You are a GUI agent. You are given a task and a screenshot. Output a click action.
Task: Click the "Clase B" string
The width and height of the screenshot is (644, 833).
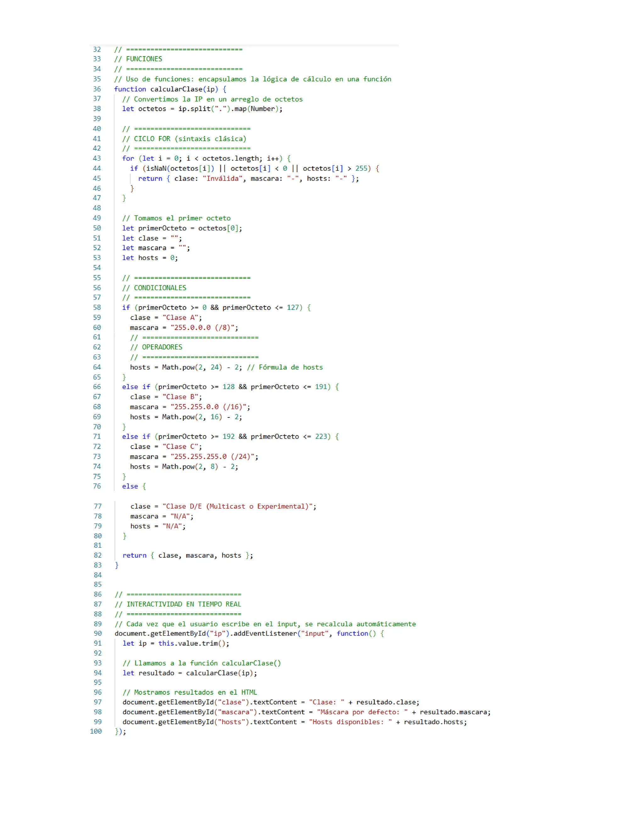(180, 397)
